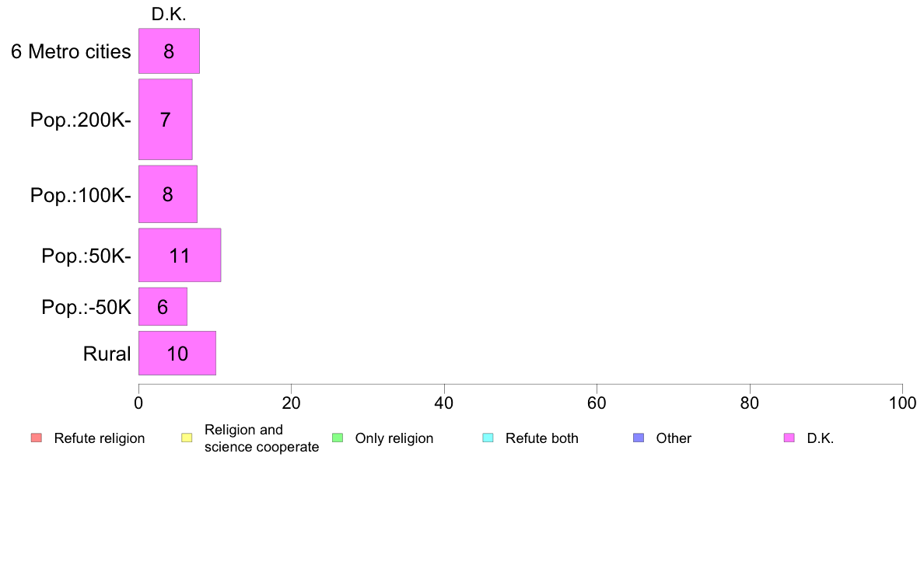Click the 6 Metro cities row label

[71, 52]
